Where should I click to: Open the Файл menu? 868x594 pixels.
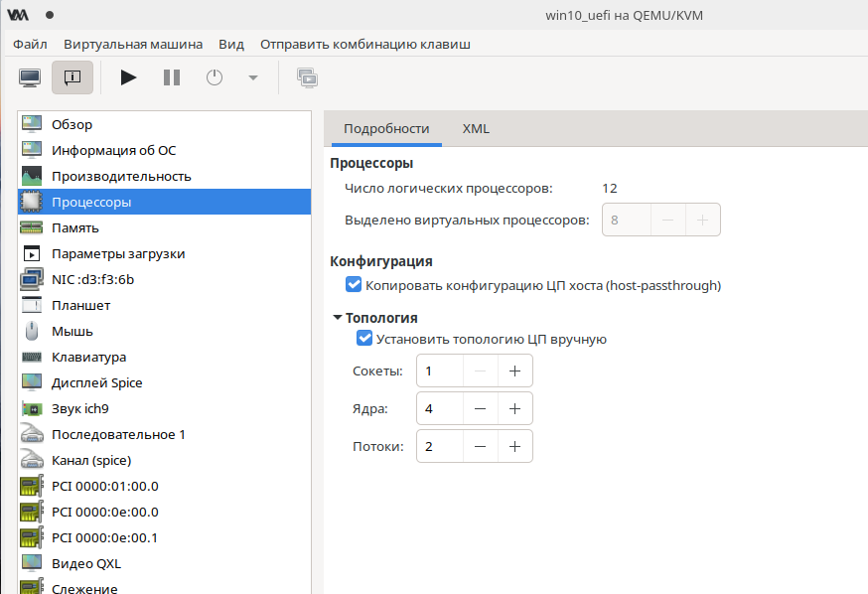tap(31, 44)
